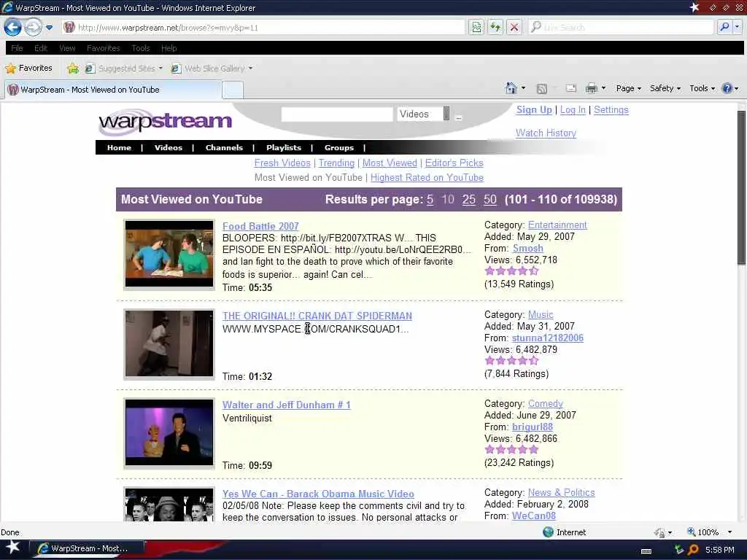Open search provider dropdown arrow
Viewport: 747px width, 560px height.
pyautogui.click(x=737, y=27)
